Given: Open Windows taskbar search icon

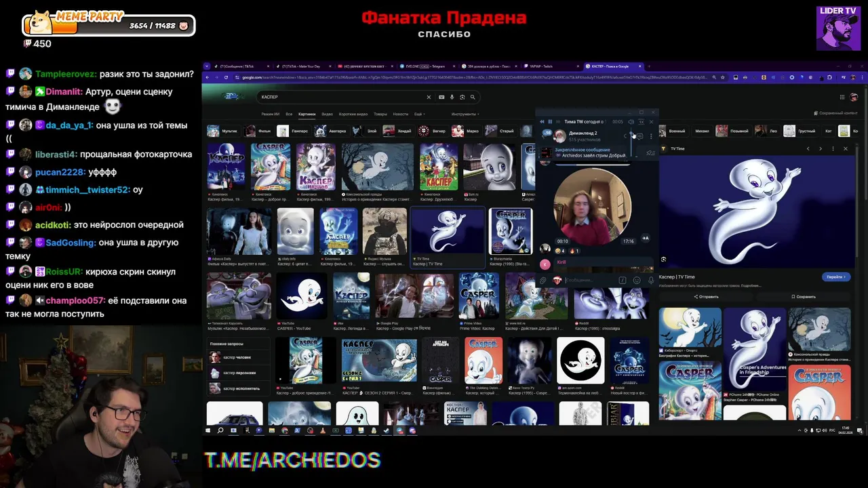Looking at the screenshot, I should point(220,430).
